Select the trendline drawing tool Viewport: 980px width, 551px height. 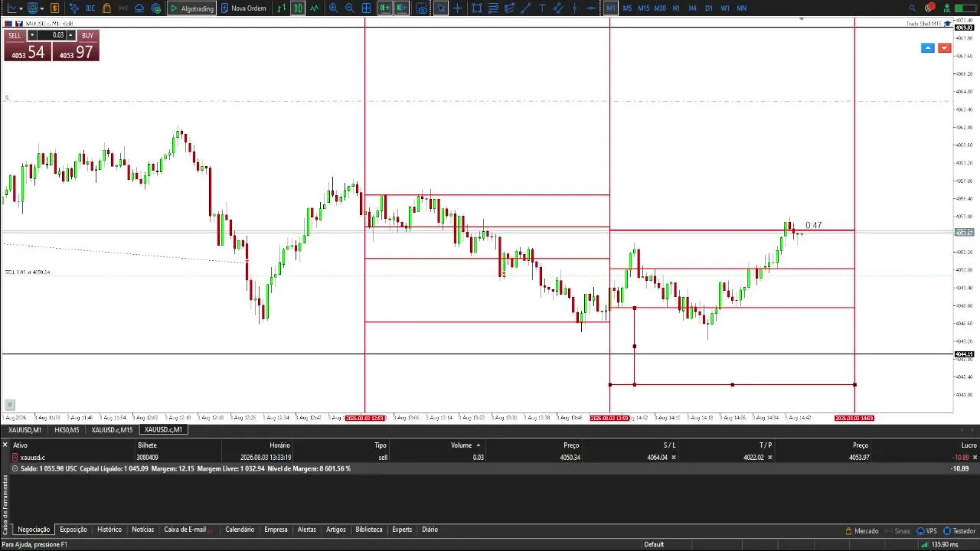tap(526, 8)
